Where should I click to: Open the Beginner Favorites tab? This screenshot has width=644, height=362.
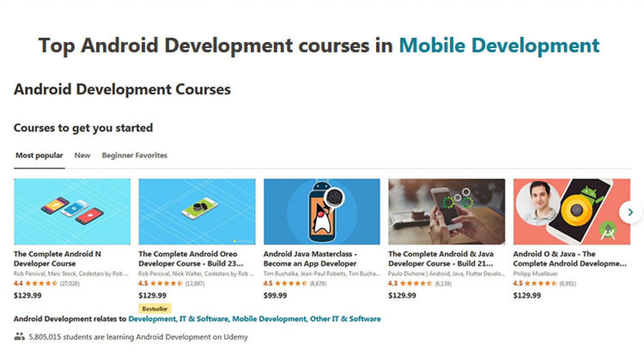(134, 156)
